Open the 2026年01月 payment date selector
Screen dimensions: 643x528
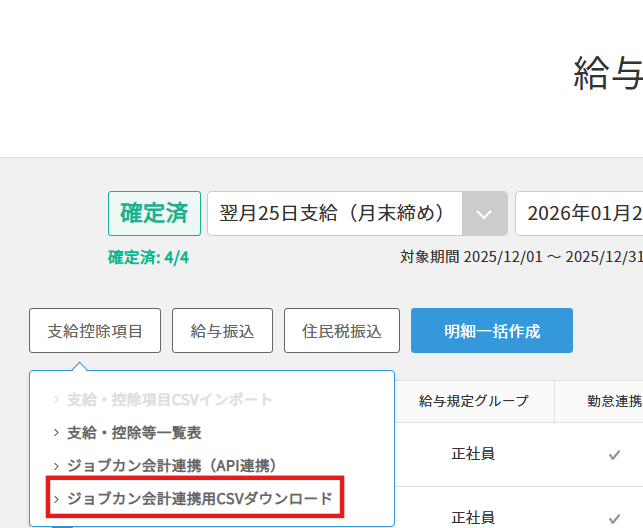click(579, 214)
